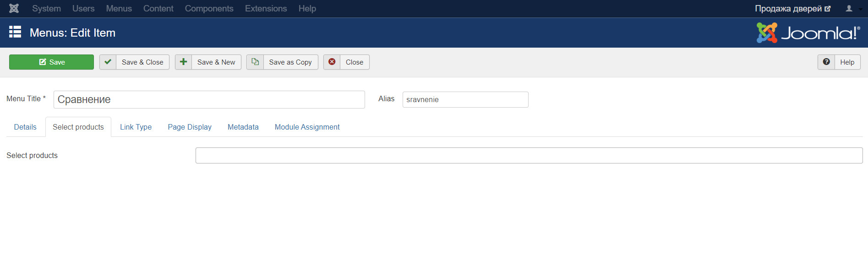The width and height of the screenshot is (868, 272).
Task: Open the Help menu in top bar
Action: [x=307, y=8]
